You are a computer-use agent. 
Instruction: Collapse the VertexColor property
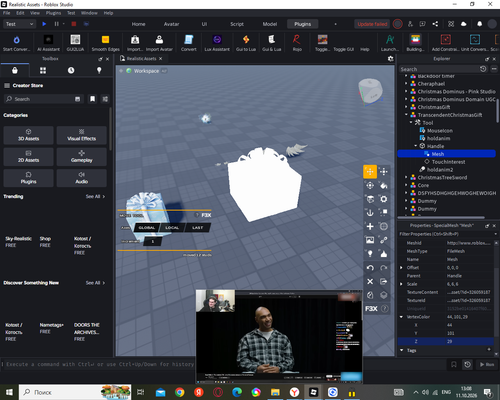tap(401, 317)
